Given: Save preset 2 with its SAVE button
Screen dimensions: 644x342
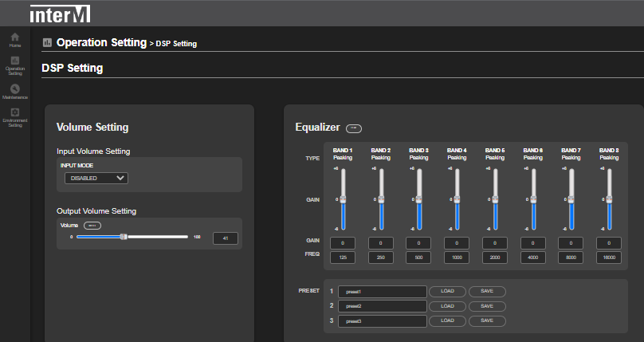Looking at the screenshot, I should 487,306.
